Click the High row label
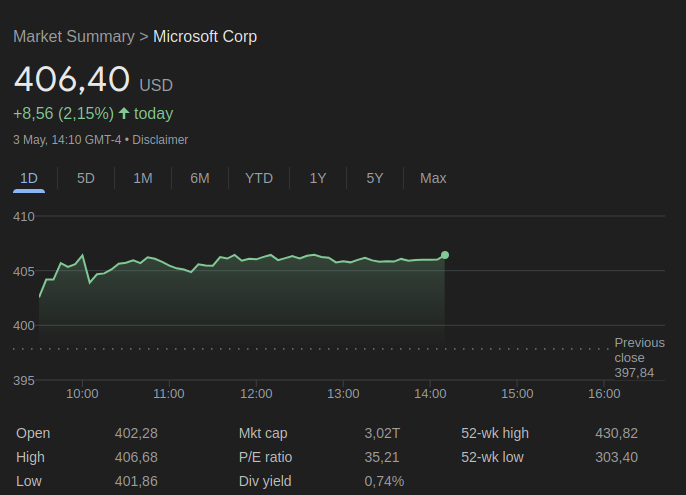Image resolution: width=686 pixels, height=495 pixels. click(x=30, y=457)
